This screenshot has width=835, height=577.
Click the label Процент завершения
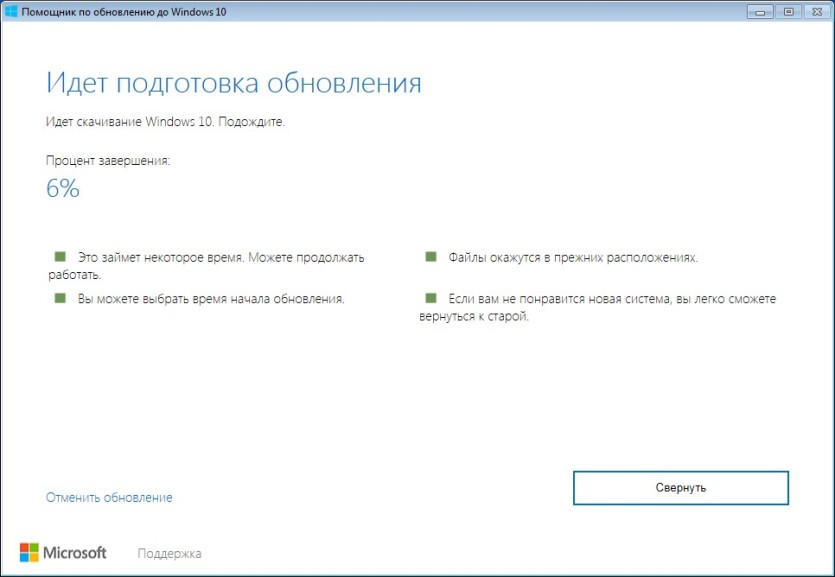(108, 161)
